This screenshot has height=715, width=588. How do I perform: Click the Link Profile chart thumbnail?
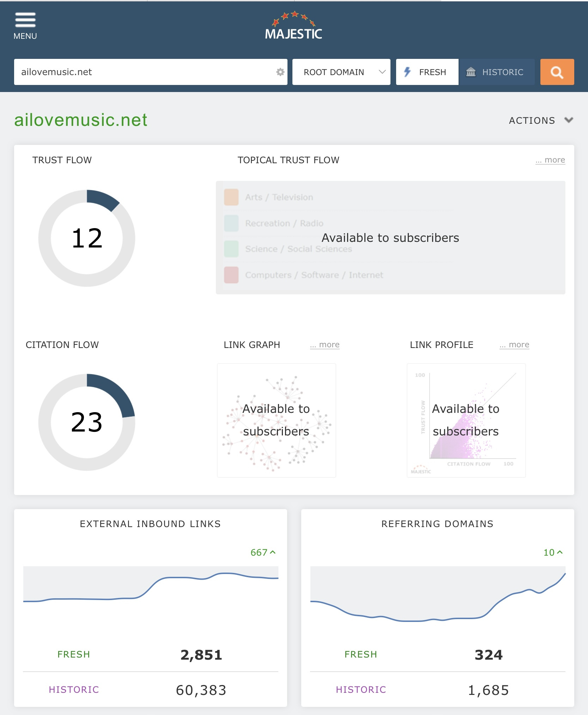[466, 420]
